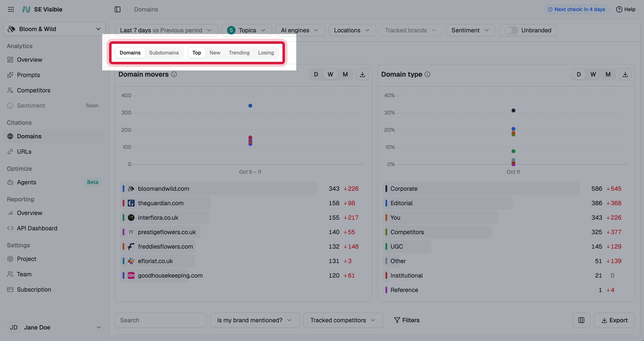Open the apps grid launcher icon

(11, 9)
